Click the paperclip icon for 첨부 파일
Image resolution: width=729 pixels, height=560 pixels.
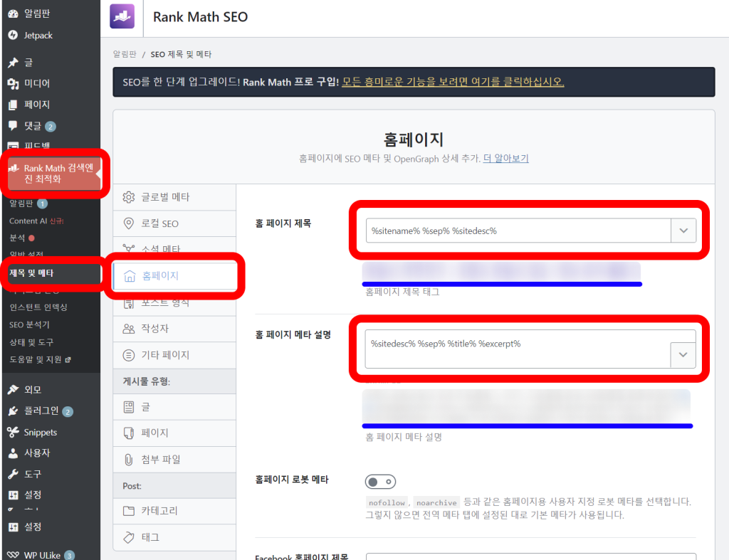click(129, 460)
